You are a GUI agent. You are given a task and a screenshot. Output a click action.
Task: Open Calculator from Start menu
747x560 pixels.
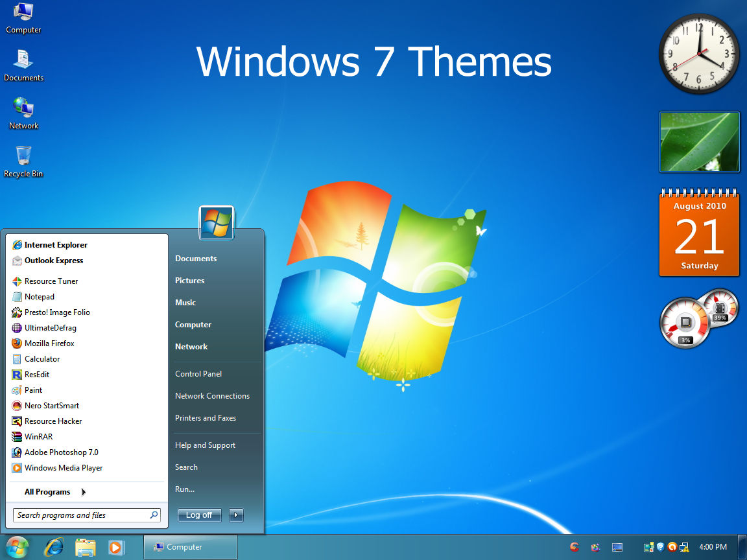36,359
